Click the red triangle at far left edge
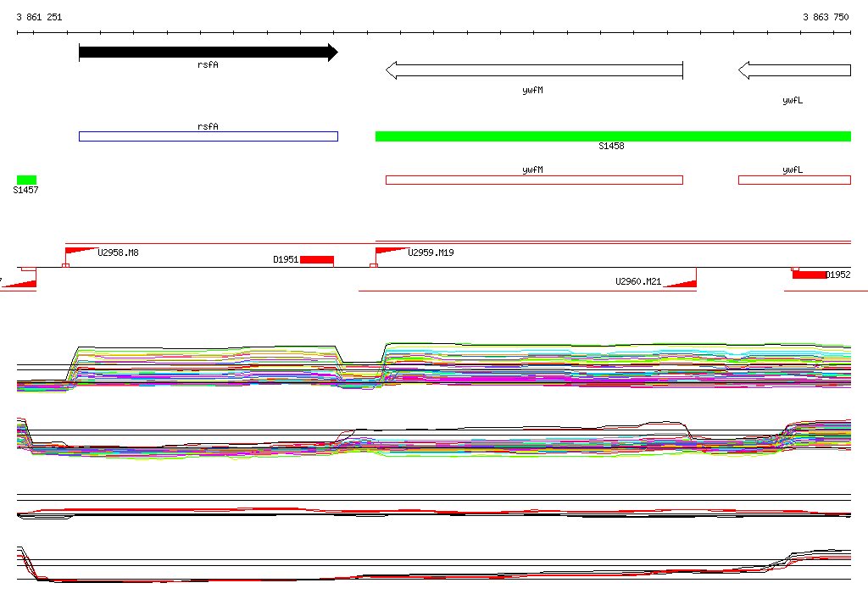This screenshot has width=868, height=605. click(19, 284)
